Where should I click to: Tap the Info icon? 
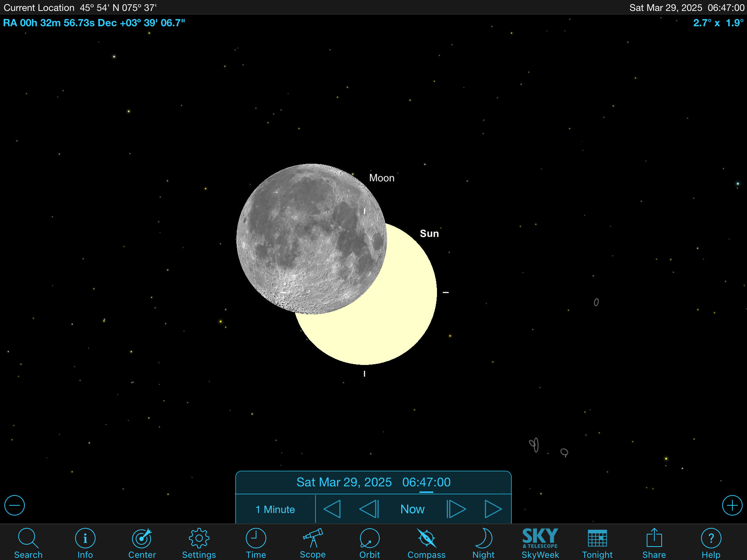tap(85, 542)
